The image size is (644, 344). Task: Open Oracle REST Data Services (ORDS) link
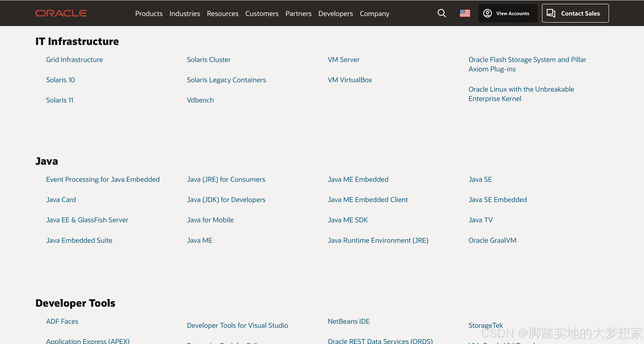click(x=380, y=341)
